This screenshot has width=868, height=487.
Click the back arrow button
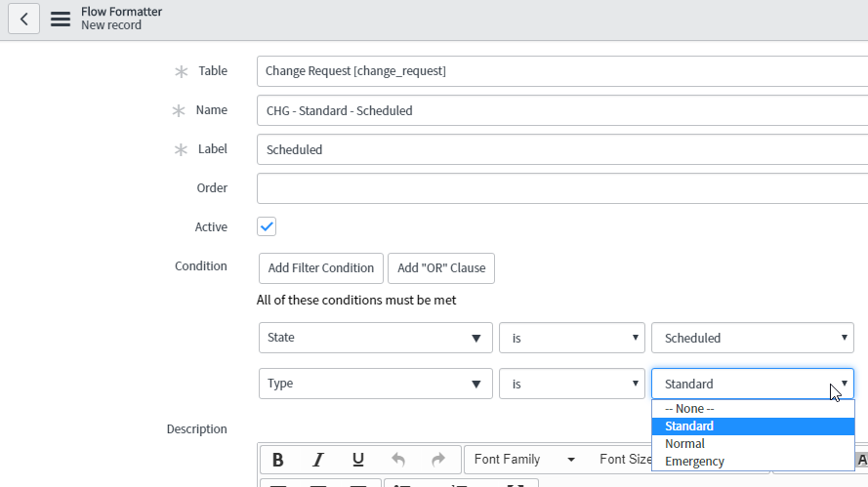pos(23,19)
